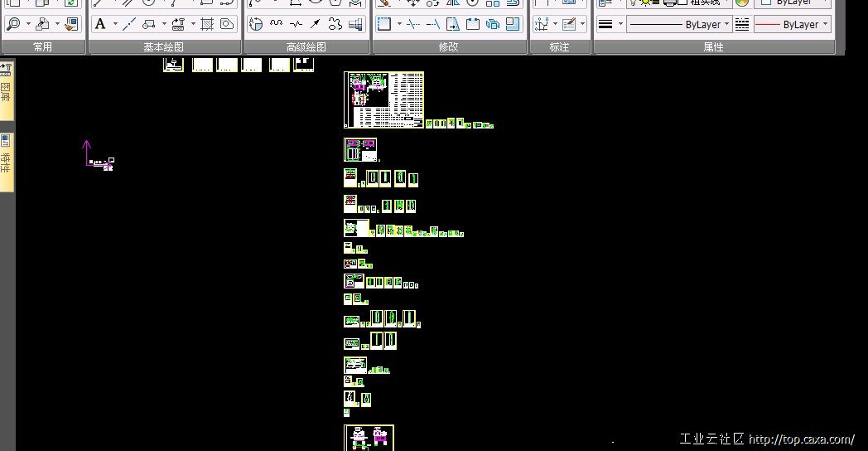Open the 图库 library side tab
Image resolution: width=868 pixels, height=451 pixels.
pyautogui.click(x=6, y=85)
